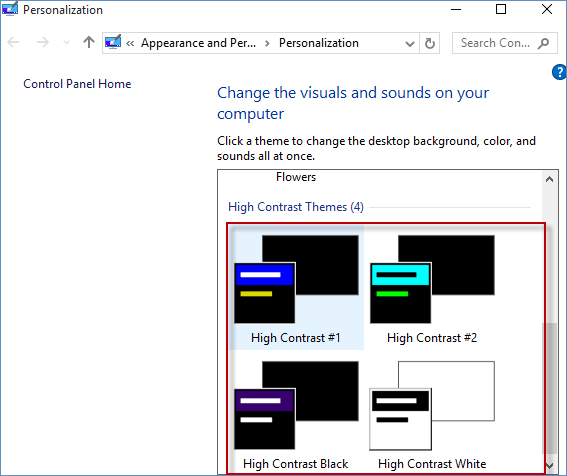This screenshot has height=476, width=567.
Task: Apply the High Contrast Black theme
Action: click(296, 414)
